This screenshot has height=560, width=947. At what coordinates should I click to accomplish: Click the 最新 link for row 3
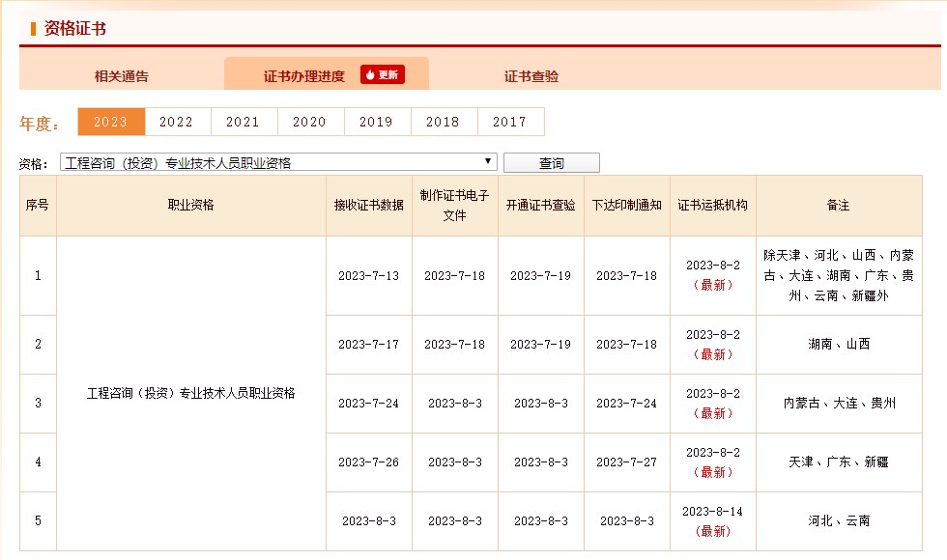pos(712,413)
